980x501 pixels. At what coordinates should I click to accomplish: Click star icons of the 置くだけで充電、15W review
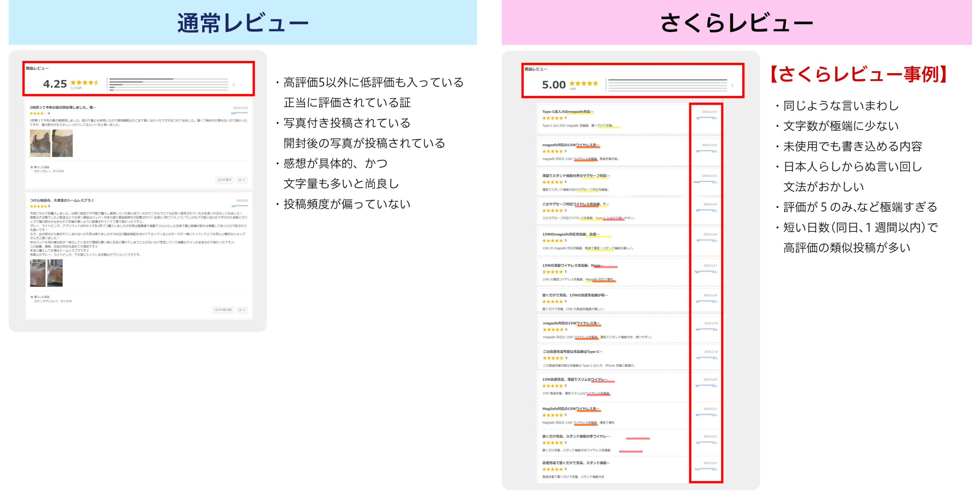(552, 302)
